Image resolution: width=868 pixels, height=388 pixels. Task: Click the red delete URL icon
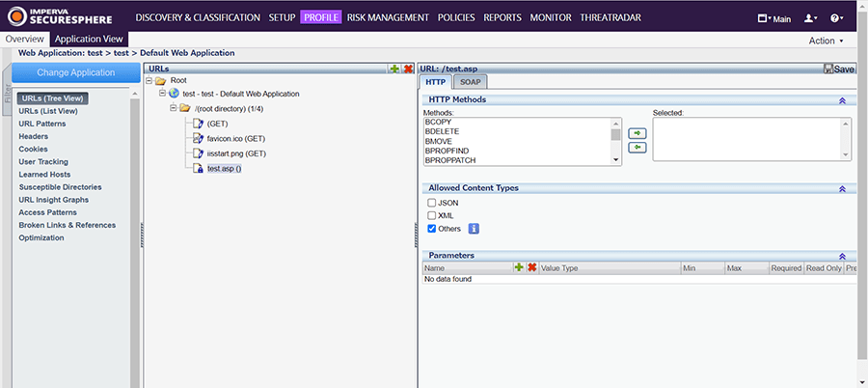pos(408,69)
